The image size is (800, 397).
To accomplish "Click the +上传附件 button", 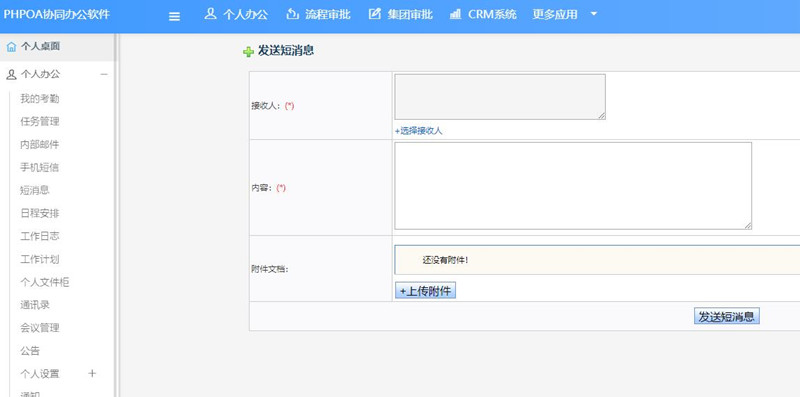I will click(425, 291).
